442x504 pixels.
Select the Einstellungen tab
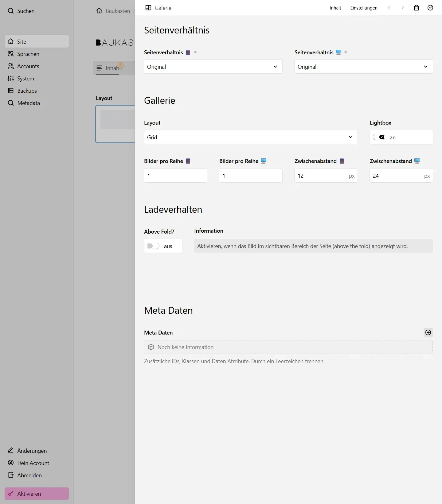click(364, 8)
